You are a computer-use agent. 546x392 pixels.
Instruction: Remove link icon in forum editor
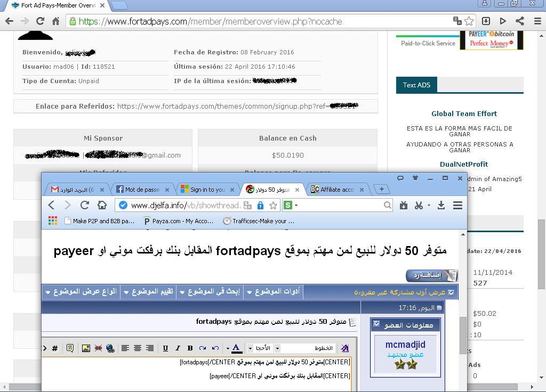click(x=98, y=348)
